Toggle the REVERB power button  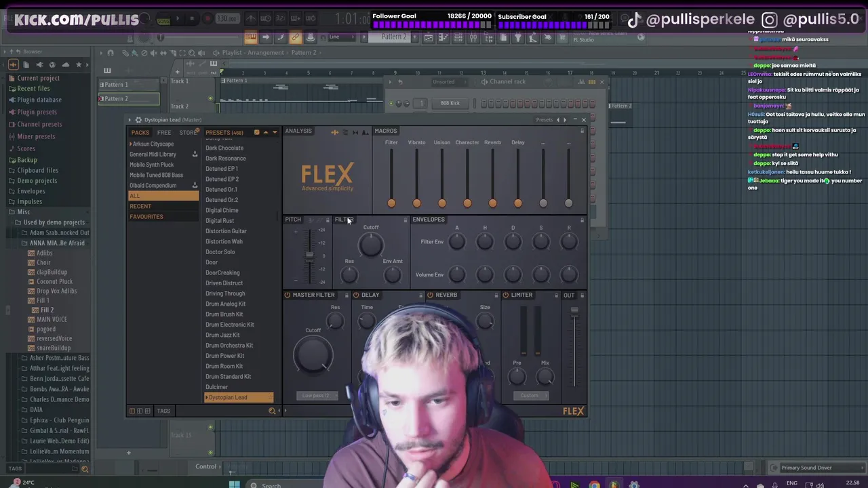430,296
